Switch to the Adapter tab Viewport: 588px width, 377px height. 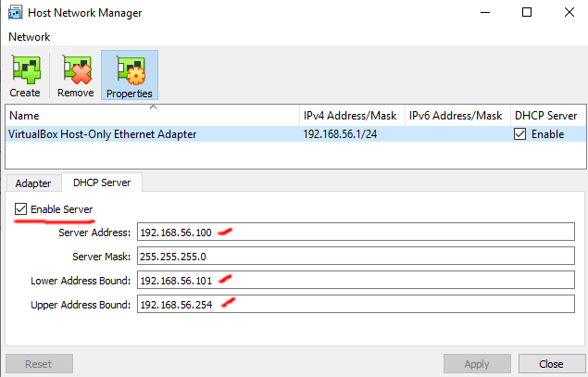point(32,183)
